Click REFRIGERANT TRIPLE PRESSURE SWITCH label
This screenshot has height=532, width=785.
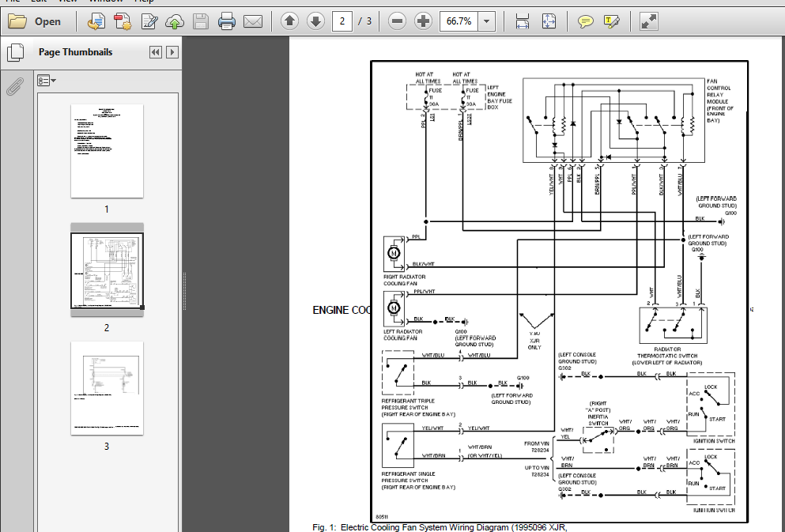[418, 407]
